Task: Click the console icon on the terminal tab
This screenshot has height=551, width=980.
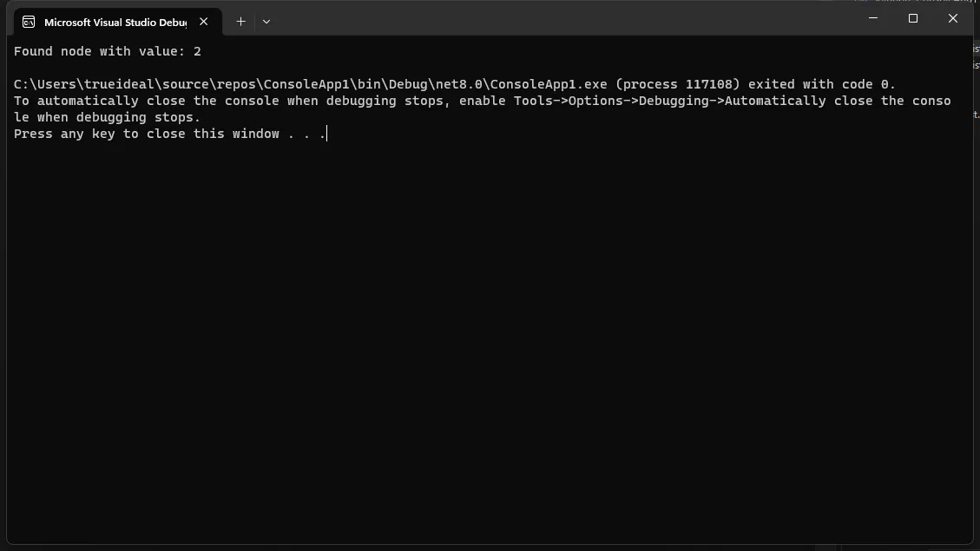Action: [x=29, y=22]
